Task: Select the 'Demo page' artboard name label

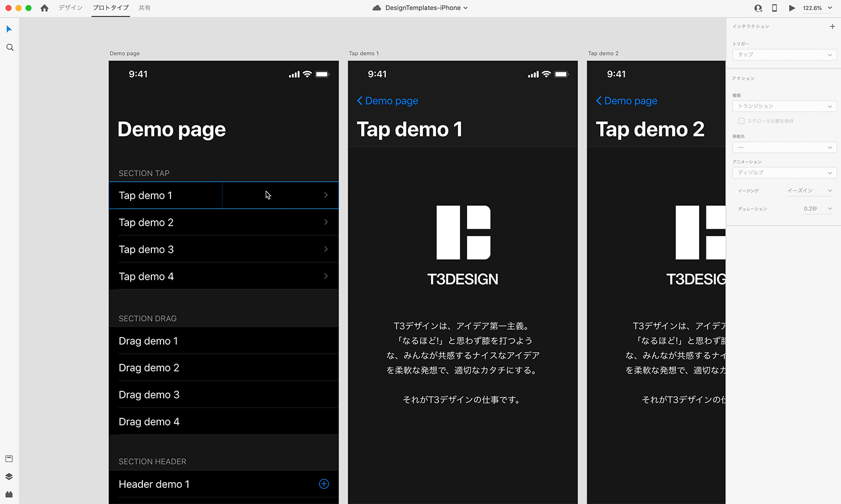Action: tap(125, 53)
